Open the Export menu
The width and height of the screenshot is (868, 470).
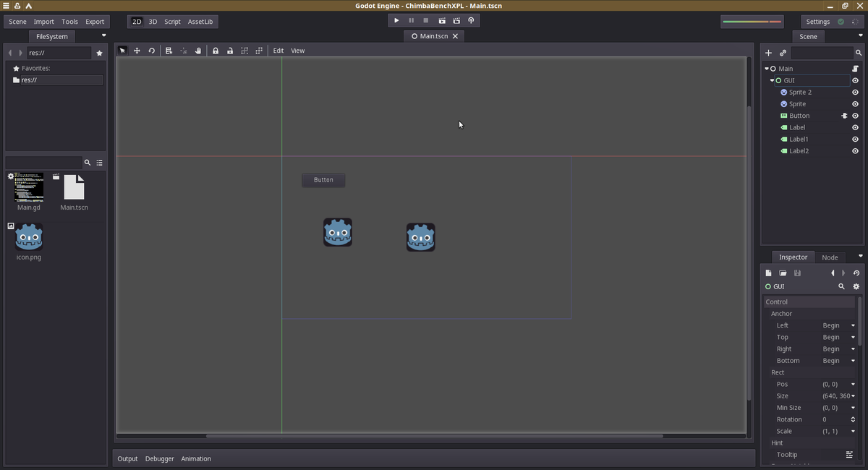(x=95, y=22)
